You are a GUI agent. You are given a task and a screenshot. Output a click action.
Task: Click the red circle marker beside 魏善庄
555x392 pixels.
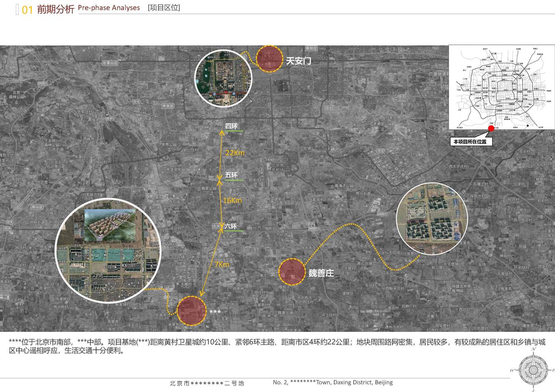[x=292, y=271]
